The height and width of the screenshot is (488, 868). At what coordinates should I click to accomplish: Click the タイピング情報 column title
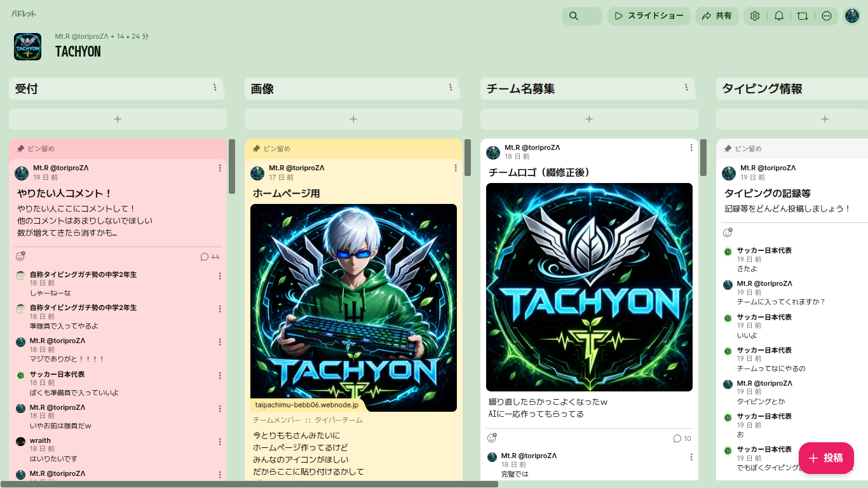763,89
